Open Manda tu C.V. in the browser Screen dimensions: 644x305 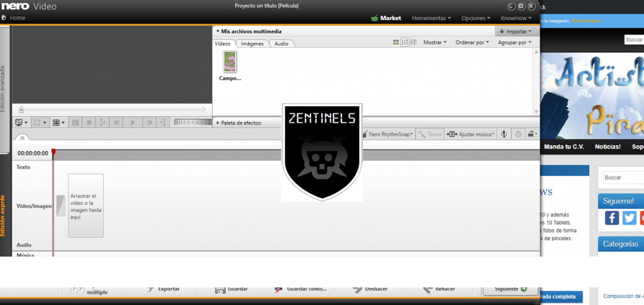coord(564,147)
